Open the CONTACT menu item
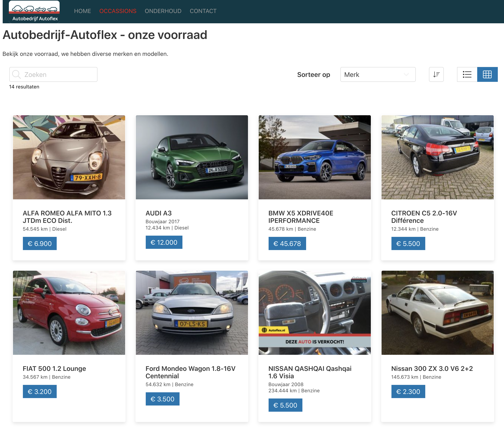Screen dimensions: 504x429 [203, 11]
